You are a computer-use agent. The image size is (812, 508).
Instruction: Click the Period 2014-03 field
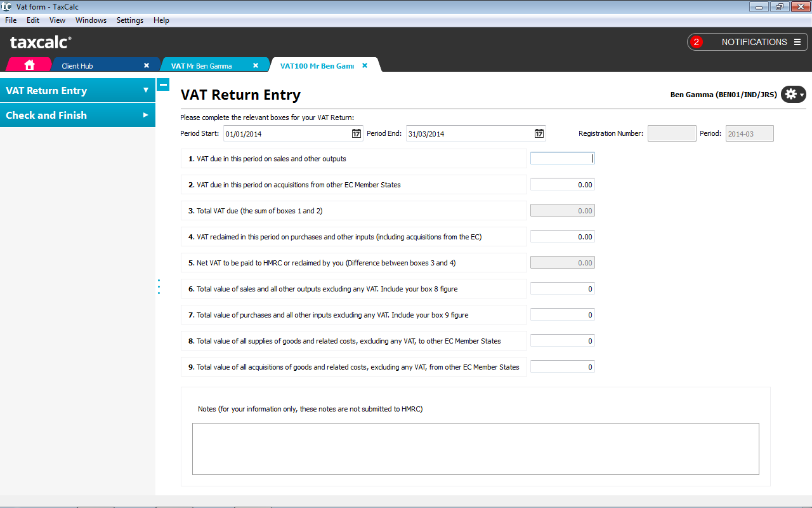click(749, 133)
